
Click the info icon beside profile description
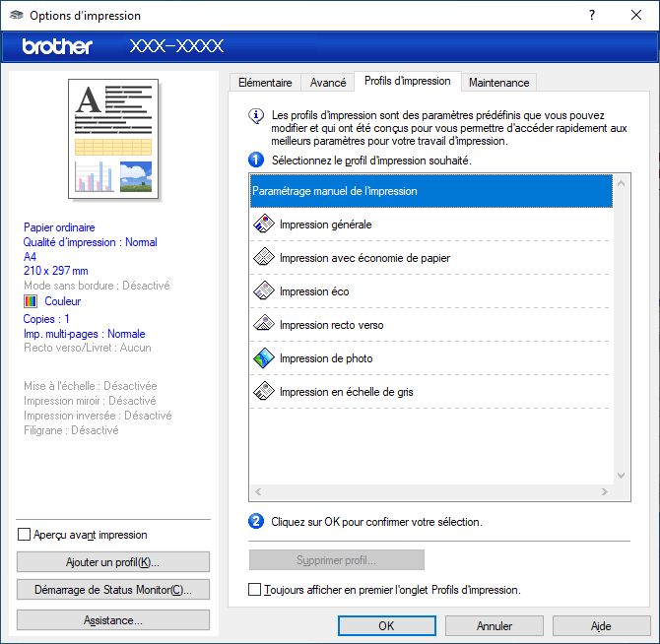[x=257, y=115]
